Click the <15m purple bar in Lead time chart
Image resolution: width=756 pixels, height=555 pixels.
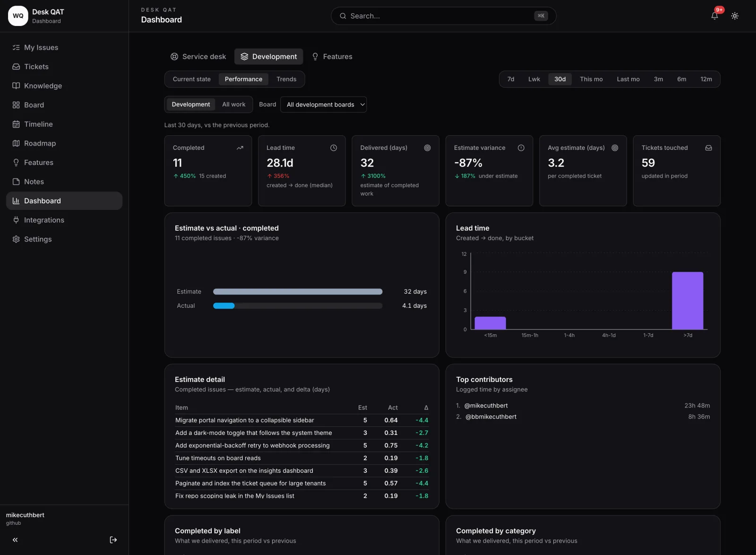490,323
